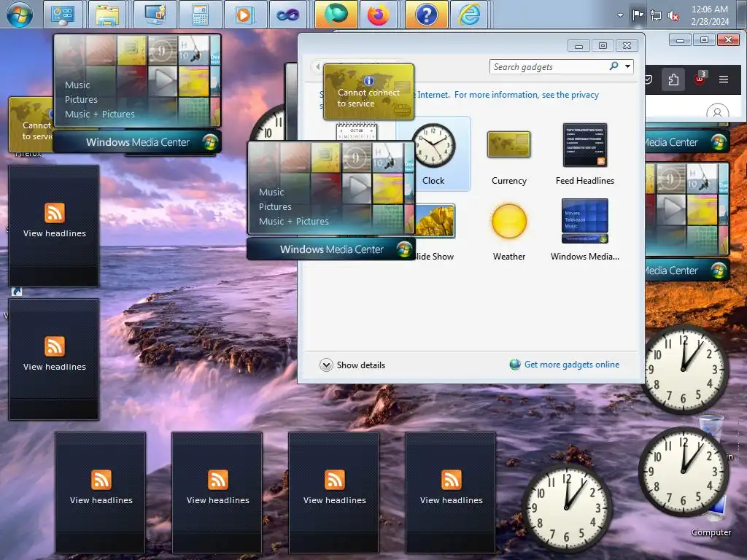Open the Control Panel taskbar icon
747x560 pixels.
tap(63, 15)
